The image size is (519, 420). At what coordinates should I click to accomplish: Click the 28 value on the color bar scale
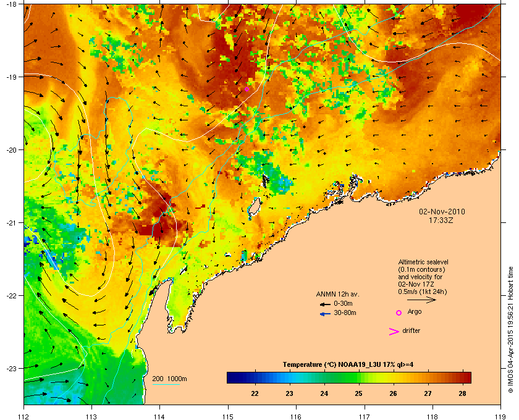coord(462,393)
